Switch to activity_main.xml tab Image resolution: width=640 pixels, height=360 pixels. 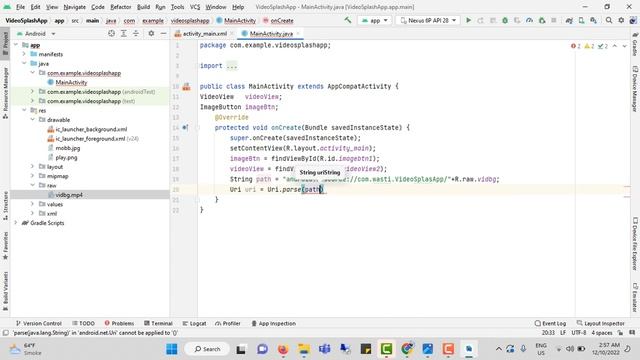[x=203, y=33]
